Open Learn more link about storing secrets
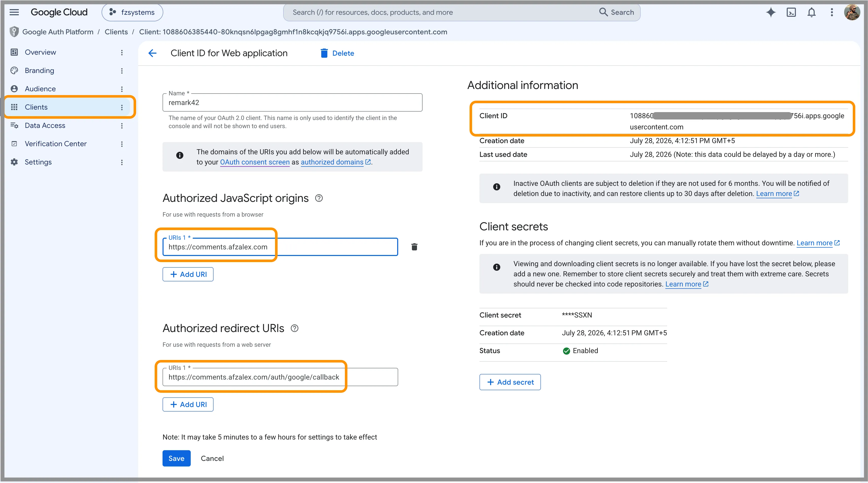The width and height of the screenshot is (868, 483). [x=687, y=284]
